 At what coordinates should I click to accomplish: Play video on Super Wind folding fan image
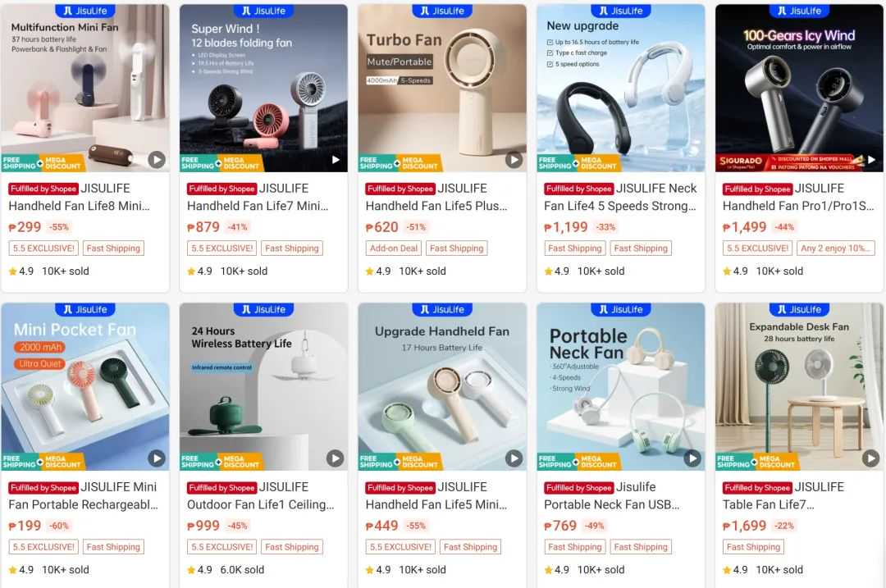(x=335, y=160)
